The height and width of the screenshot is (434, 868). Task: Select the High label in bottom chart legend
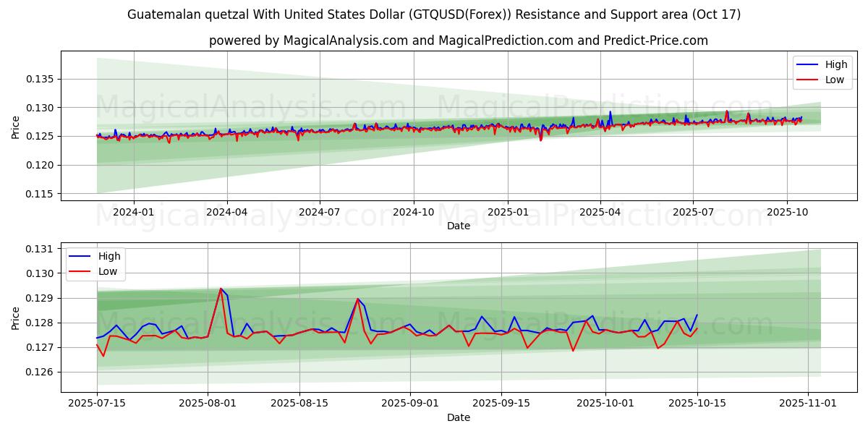109,256
